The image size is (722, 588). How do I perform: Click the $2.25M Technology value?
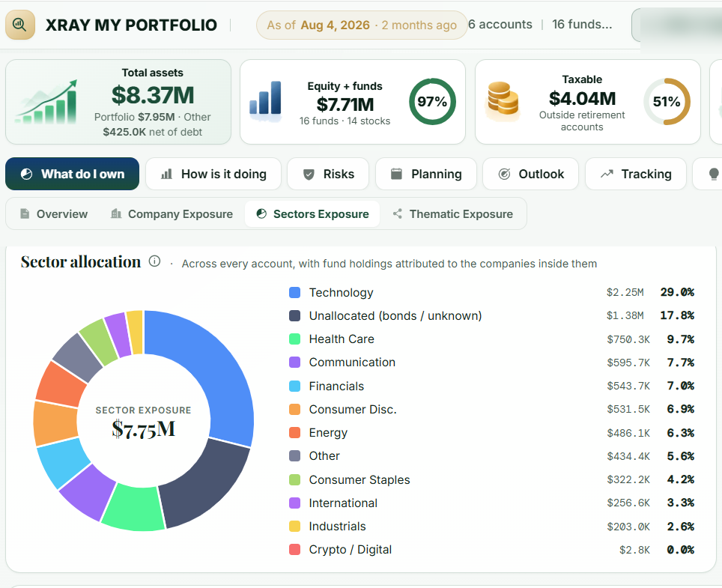tap(625, 292)
